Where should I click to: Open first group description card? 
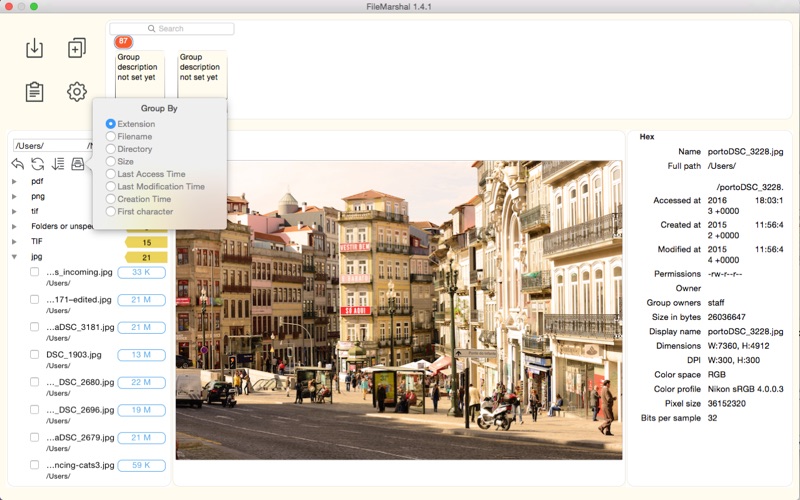coord(140,74)
